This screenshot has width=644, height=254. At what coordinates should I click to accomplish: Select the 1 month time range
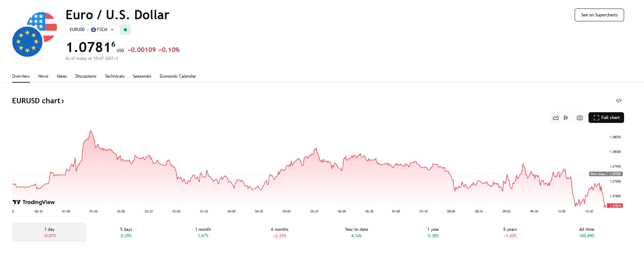tap(203, 232)
